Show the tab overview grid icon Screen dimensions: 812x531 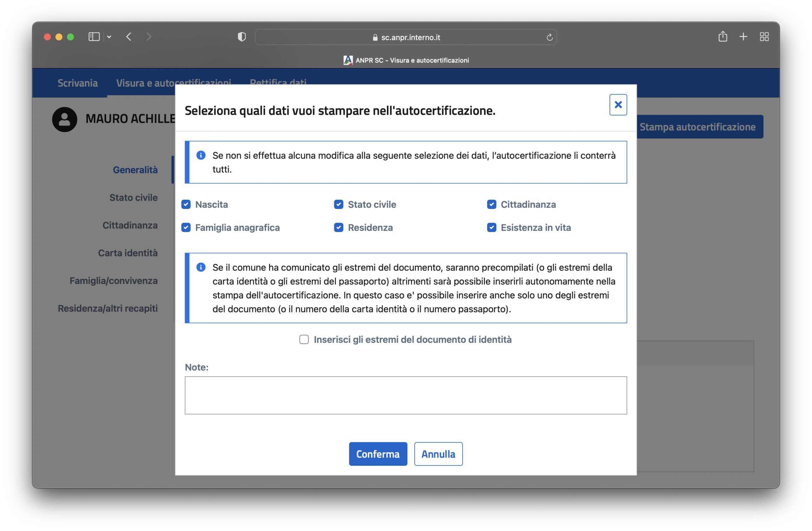click(x=764, y=36)
